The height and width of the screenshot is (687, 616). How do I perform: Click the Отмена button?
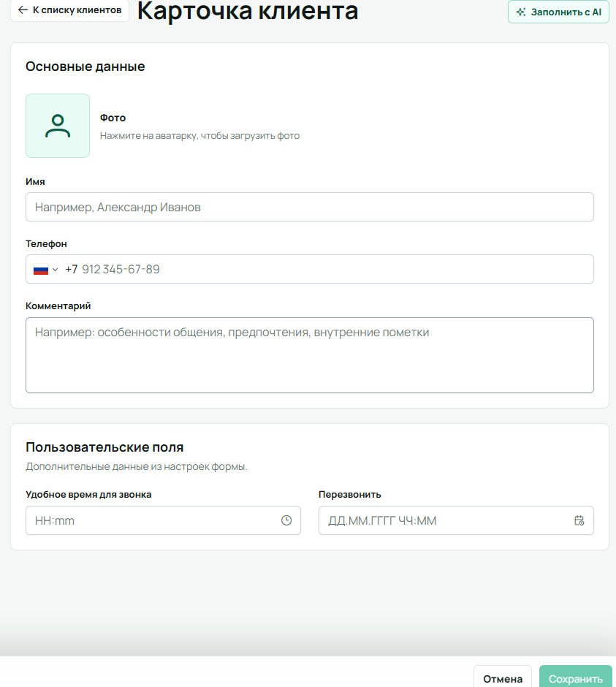(x=503, y=678)
